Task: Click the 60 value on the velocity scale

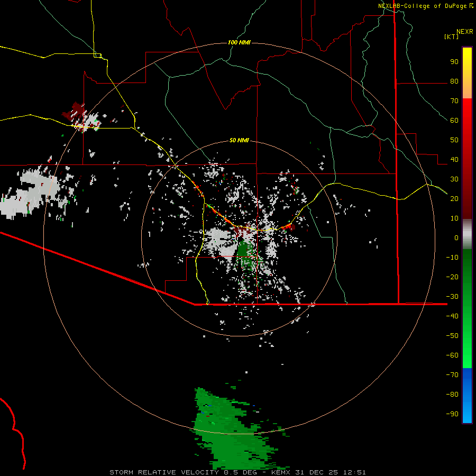Action: (x=454, y=120)
